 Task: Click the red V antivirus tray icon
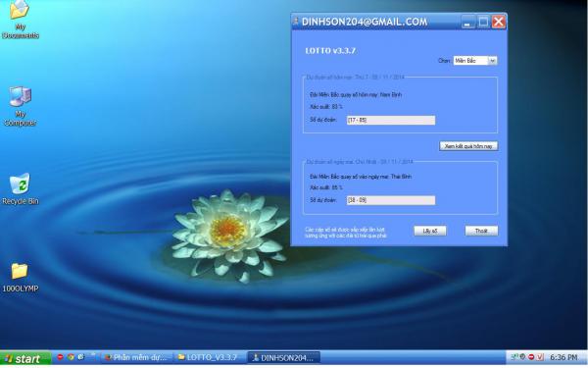[540, 357]
